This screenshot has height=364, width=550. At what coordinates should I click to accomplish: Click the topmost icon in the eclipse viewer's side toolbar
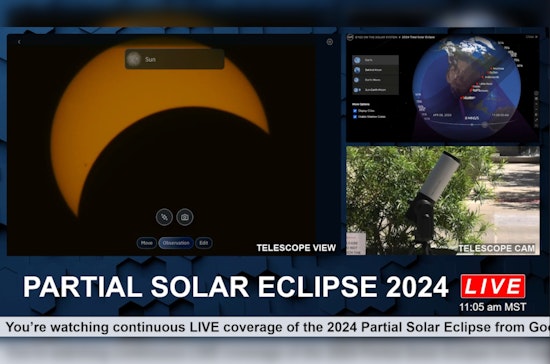[536, 93]
